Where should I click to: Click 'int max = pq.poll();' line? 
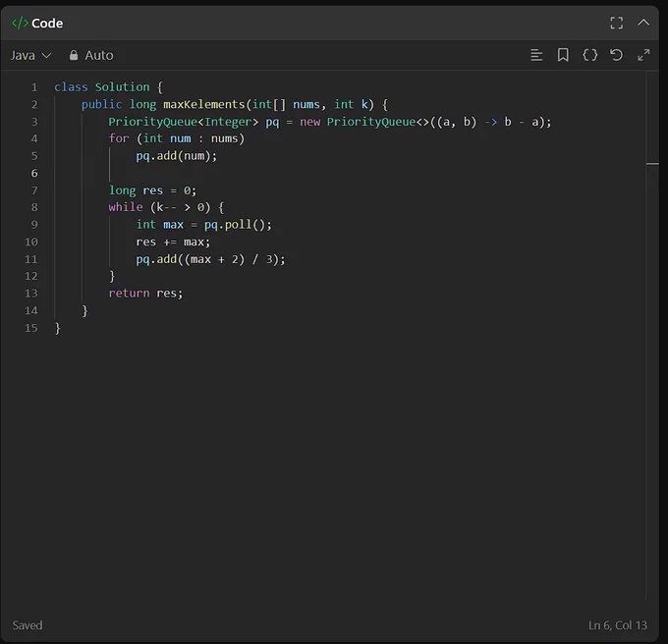pyautogui.click(x=203, y=224)
